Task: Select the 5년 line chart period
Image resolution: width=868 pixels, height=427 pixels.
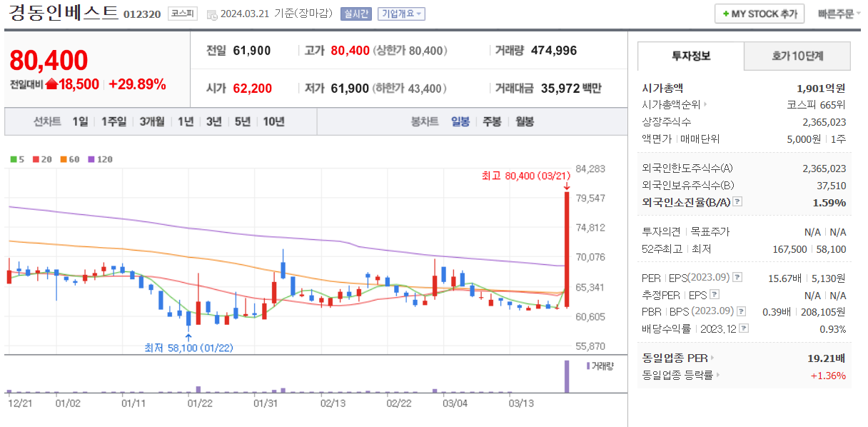Action: pos(243,121)
